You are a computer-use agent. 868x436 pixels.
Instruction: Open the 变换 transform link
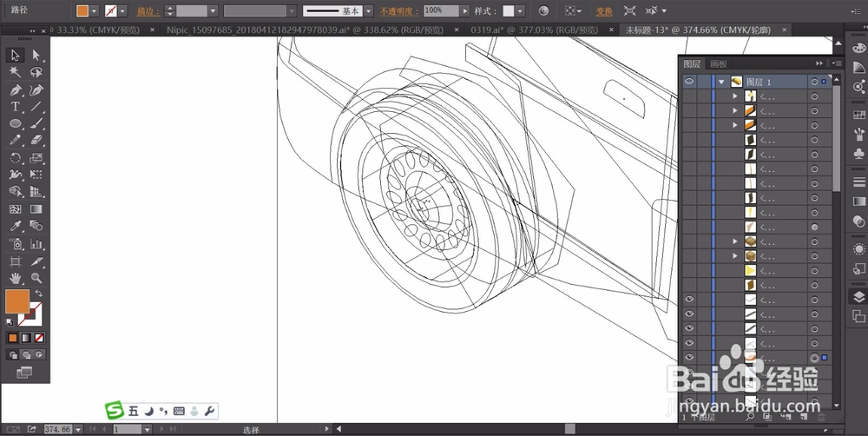(604, 11)
